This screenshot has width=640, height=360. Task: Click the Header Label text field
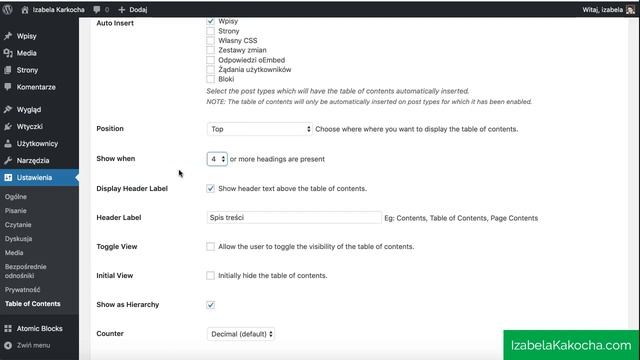click(x=294, y=218)
